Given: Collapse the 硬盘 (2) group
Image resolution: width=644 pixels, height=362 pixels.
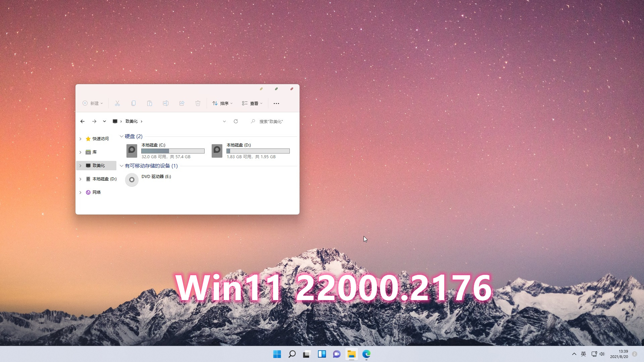Looking at the screenshot, I should click(x=121, y=136).
